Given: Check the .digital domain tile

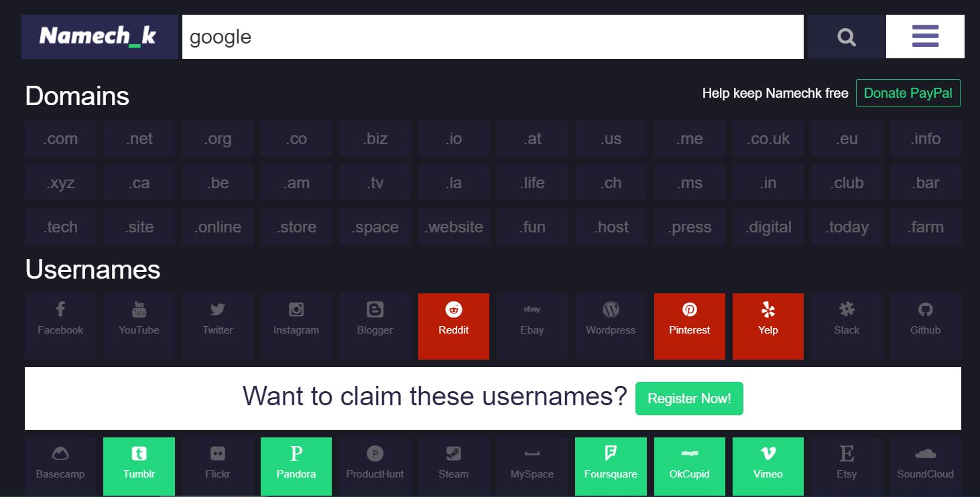Looking at the screenshot, I should 768,227.
